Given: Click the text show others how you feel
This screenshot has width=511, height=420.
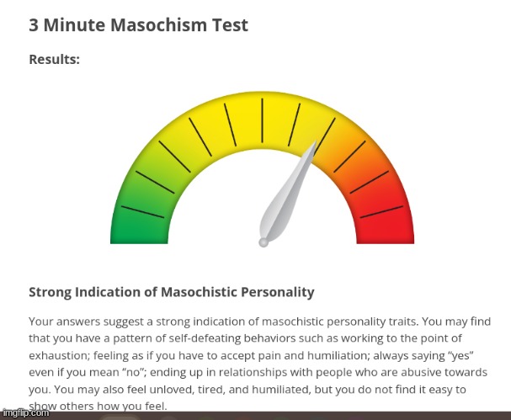Looking at the screenshot, I should coord(98,406).
